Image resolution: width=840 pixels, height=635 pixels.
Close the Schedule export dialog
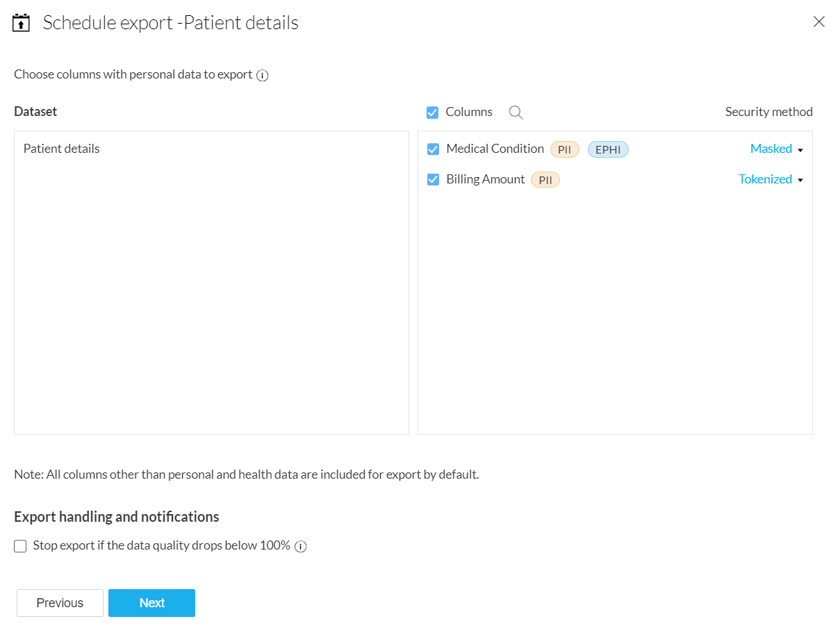pos(819,22)
